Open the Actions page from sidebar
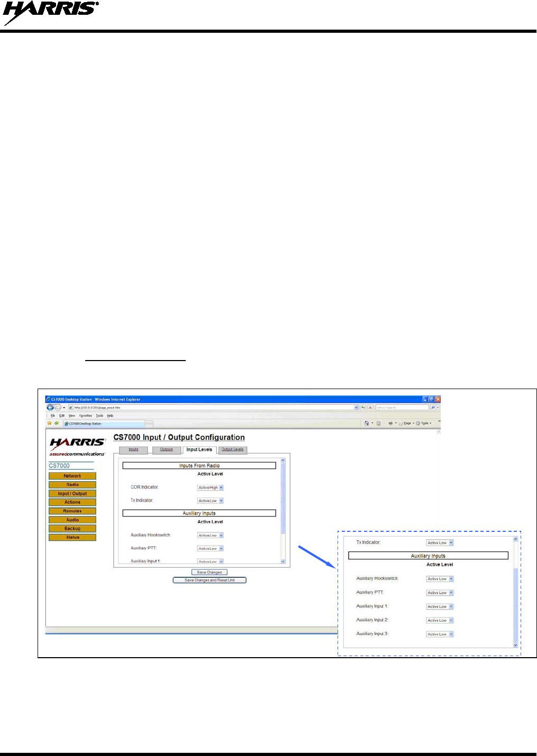537x756 pixels. point(72,502)
